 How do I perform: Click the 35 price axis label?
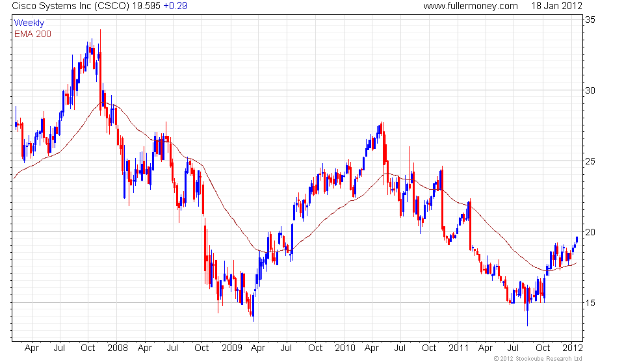(x=590, y=19)
